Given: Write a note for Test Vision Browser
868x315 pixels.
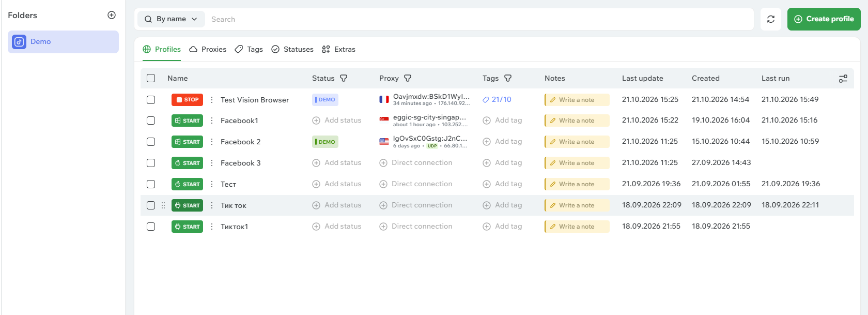Looking at the screenshot, I should (x=577, y=100).
